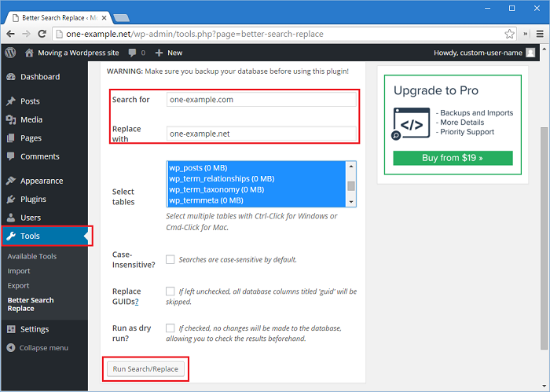Screen dimensions: 550x392
Task: Click the Posts pushpin icon
Action: tap(11, 101)
